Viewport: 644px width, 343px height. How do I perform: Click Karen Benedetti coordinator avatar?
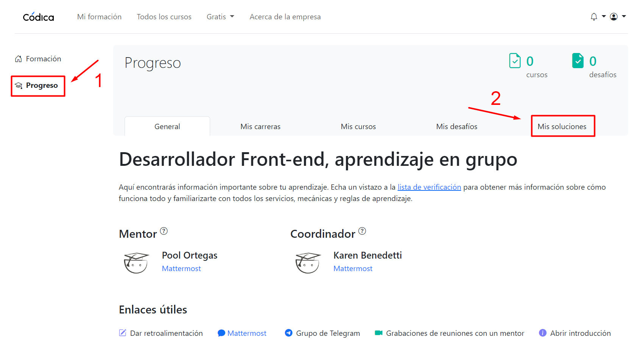[x=307, y=262]
